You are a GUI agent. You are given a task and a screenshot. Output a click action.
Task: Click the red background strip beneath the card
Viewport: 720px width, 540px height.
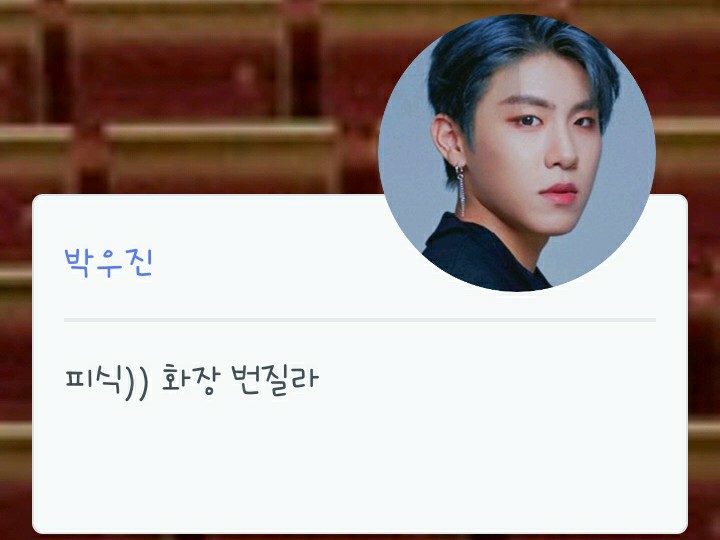(360, 537)
